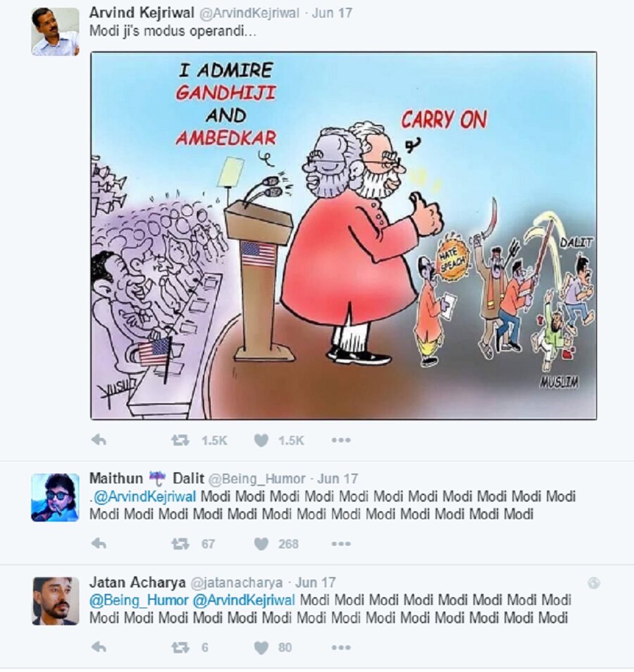Open more options on @Being_Humor tweet

tap(341, 544)
